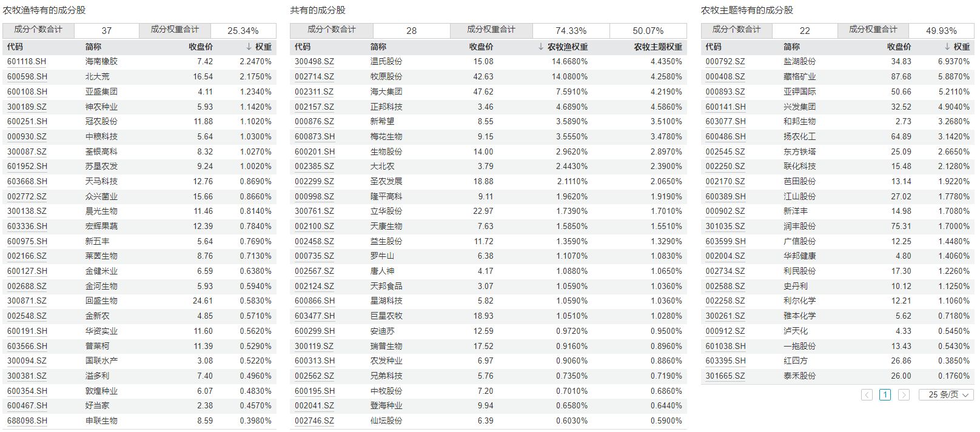Click 成分权重合计 value 74.33%

[571, 30]
